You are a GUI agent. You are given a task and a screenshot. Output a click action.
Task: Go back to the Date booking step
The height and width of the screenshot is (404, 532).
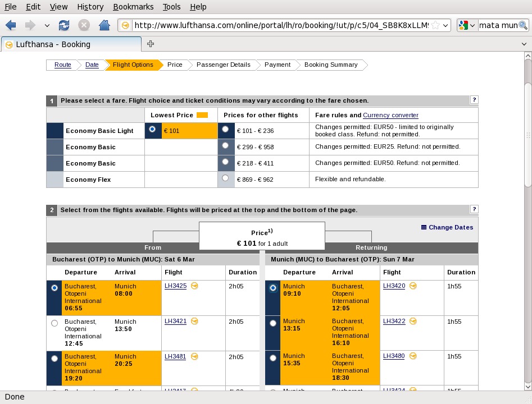tap(92, 65)
